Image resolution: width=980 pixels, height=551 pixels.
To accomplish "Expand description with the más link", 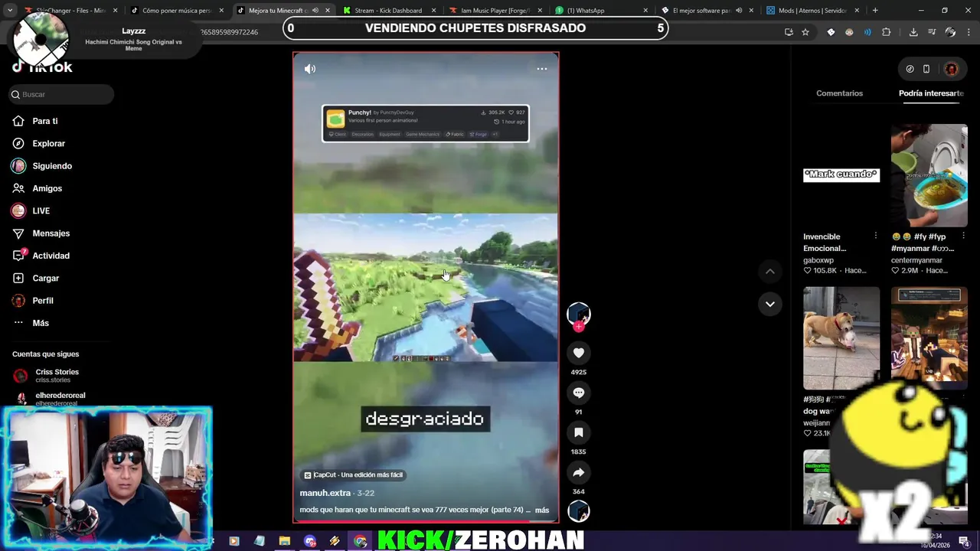I will [x=542, y=510].
